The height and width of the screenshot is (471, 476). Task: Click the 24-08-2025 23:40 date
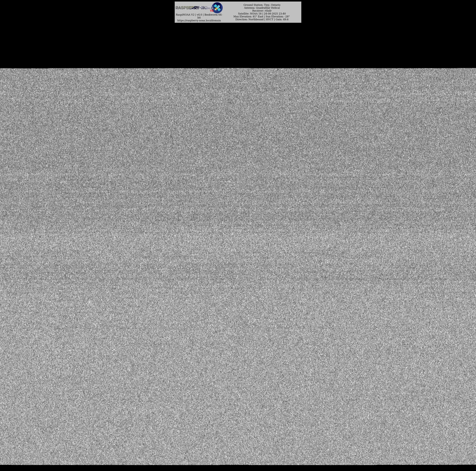[275, 14]
